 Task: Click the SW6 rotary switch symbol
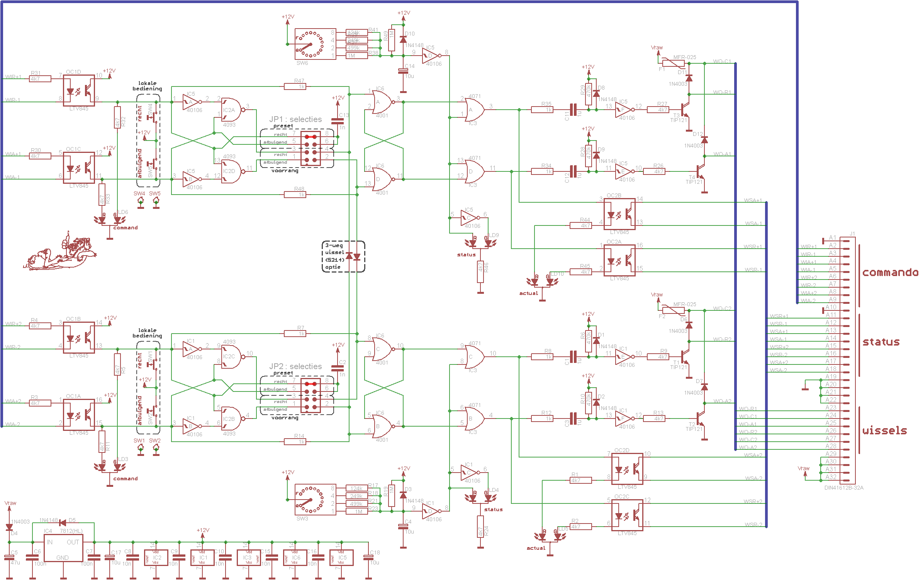[315, 44]
